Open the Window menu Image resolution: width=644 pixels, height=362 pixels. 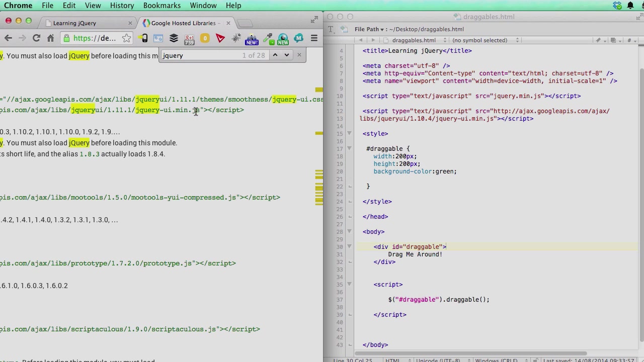click(x=203, y=6)
